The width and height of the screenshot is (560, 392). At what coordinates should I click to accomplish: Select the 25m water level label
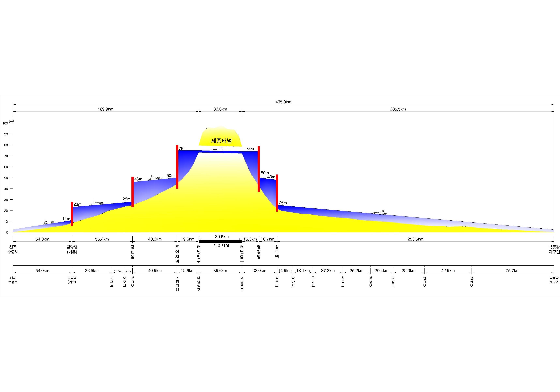(283, 203)
